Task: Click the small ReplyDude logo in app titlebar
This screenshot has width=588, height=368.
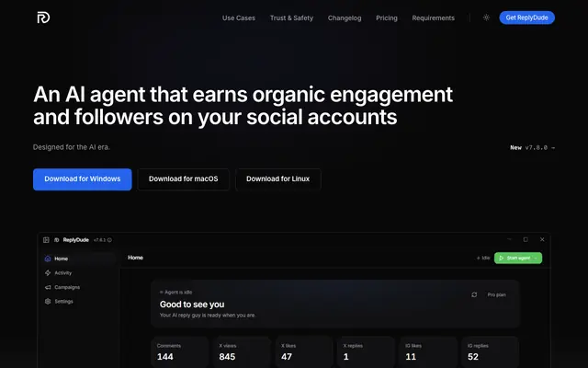Action: (57, 240)
